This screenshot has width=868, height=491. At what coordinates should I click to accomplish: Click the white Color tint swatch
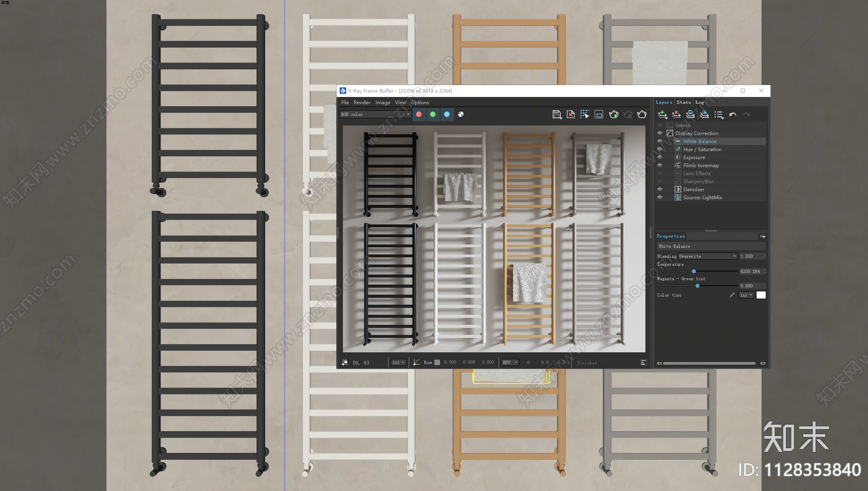click(x=761, y=295)
